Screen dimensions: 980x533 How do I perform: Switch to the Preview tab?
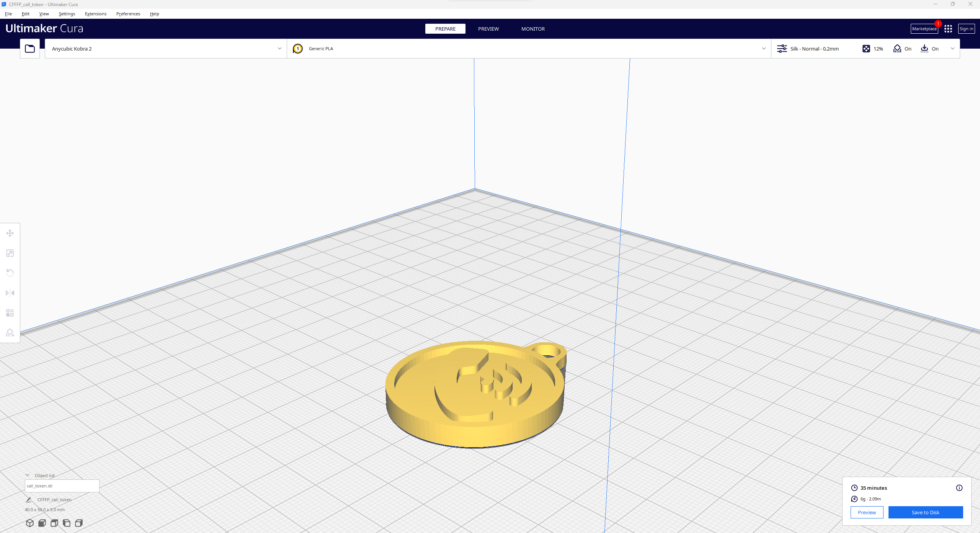click(488, 29)
